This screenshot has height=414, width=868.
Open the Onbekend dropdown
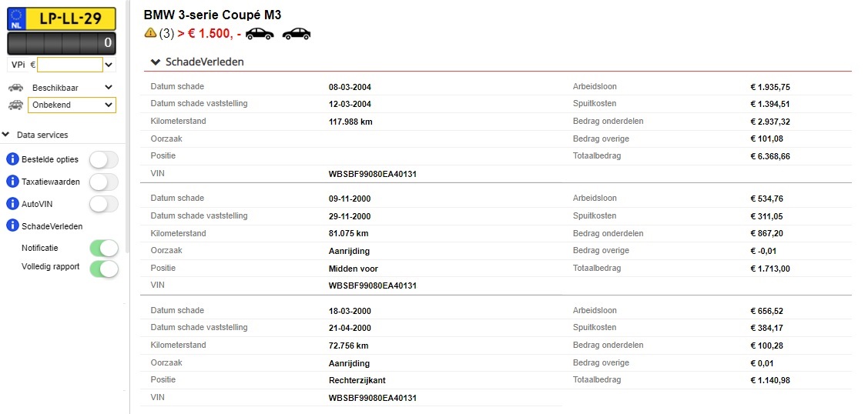pyautogui.click(x=72, y=105)
